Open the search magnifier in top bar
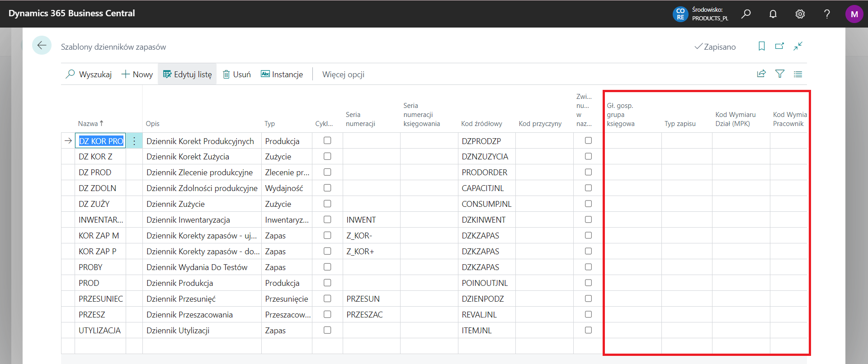868x364 pixels. (746, 14)
